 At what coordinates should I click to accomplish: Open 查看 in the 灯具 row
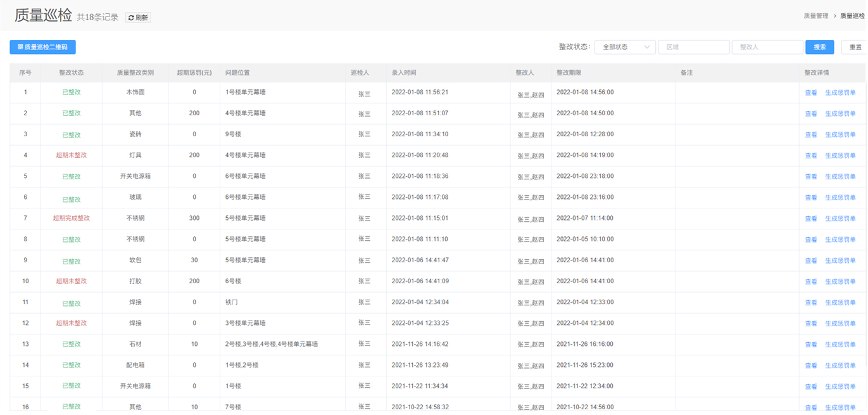(x=811, y=155)
